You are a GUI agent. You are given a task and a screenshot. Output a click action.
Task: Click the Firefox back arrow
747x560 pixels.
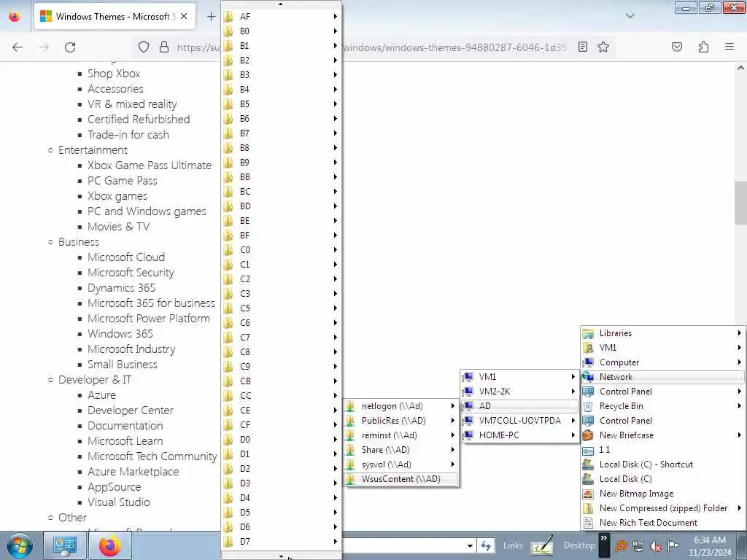click(18, 47)
